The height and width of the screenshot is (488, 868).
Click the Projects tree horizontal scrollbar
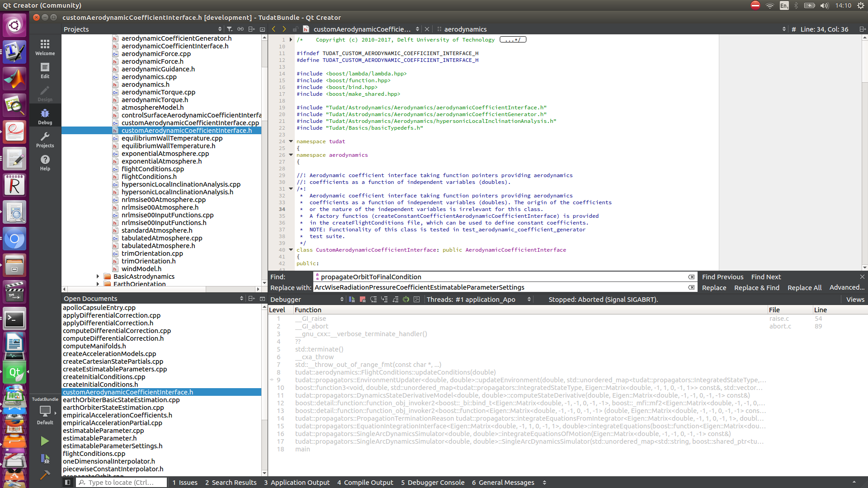(x=136, y=289)
